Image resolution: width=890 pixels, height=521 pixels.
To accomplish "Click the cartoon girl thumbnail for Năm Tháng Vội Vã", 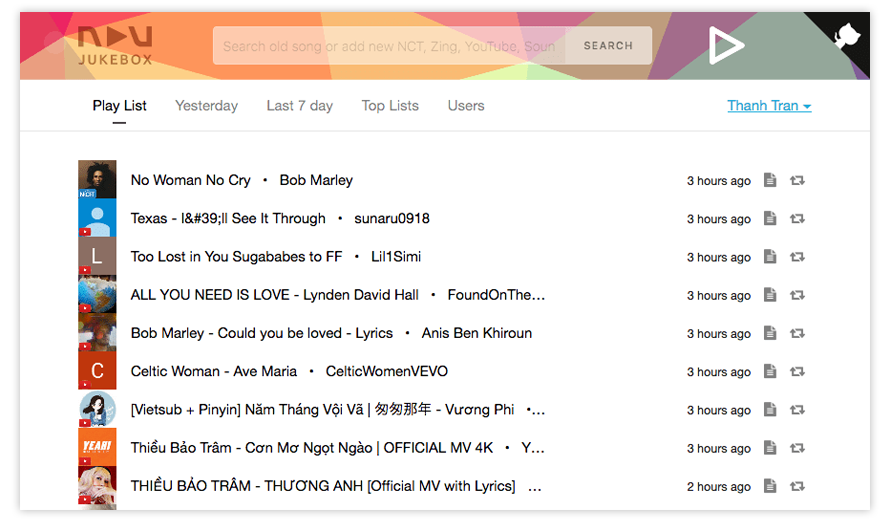I will coord(97,409).
